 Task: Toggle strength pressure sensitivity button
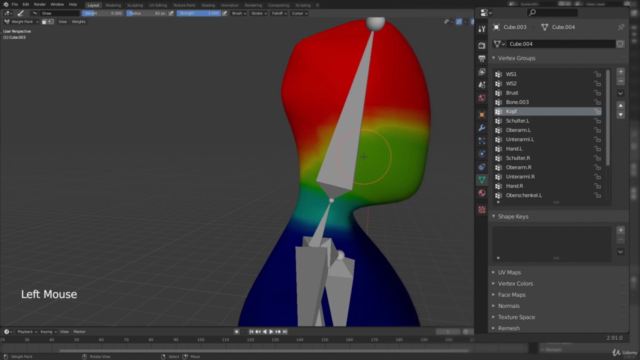(x=224, y=13)
